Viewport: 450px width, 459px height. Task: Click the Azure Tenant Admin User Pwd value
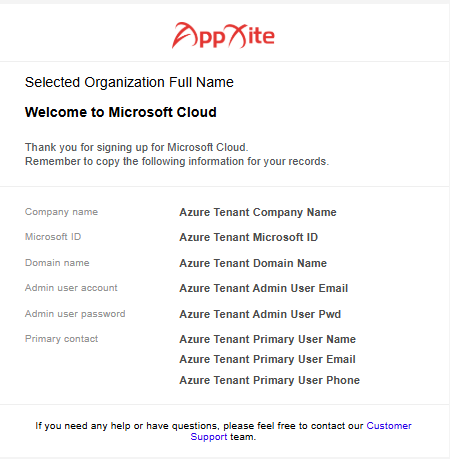pyautogui.click(x=260, y=314)
